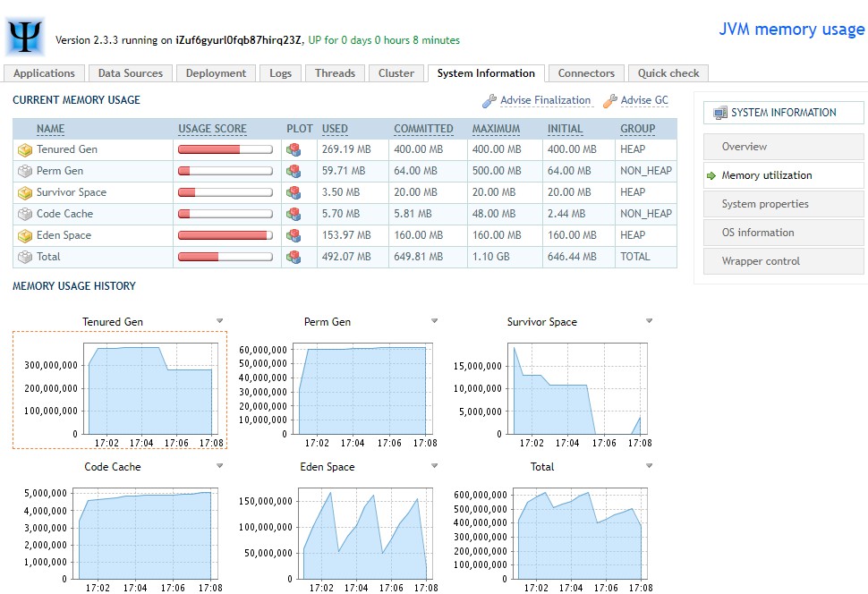Image resolution: width=868 pixels, height=594 pixels.
Task: Open plot icon for Tenured Gen row
Action: [293, 149]
